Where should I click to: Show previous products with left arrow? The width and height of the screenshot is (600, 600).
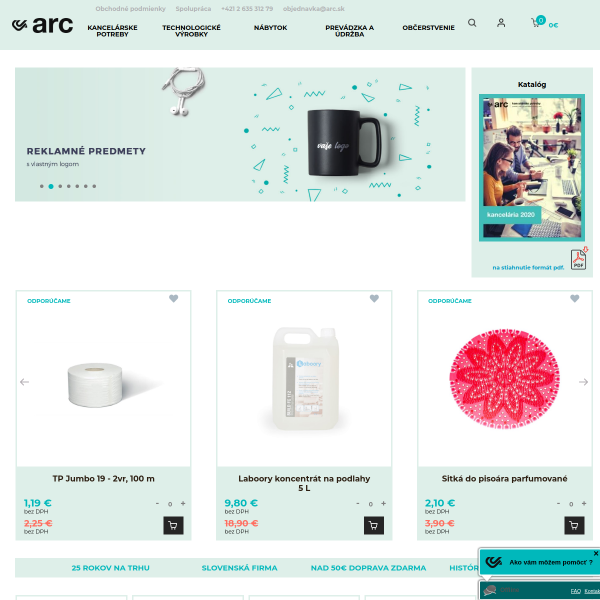point(24,382)
